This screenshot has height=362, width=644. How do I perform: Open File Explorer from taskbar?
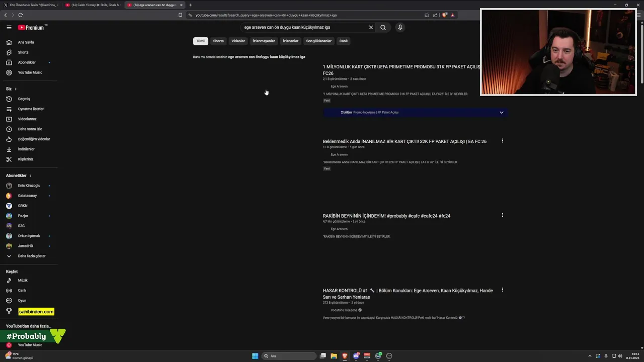coord(334,356)
